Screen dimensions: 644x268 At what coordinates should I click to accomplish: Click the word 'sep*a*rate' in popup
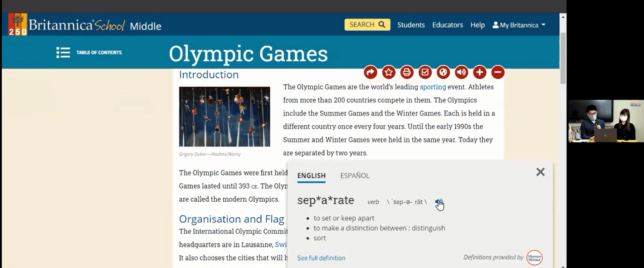tap(326, 200)
